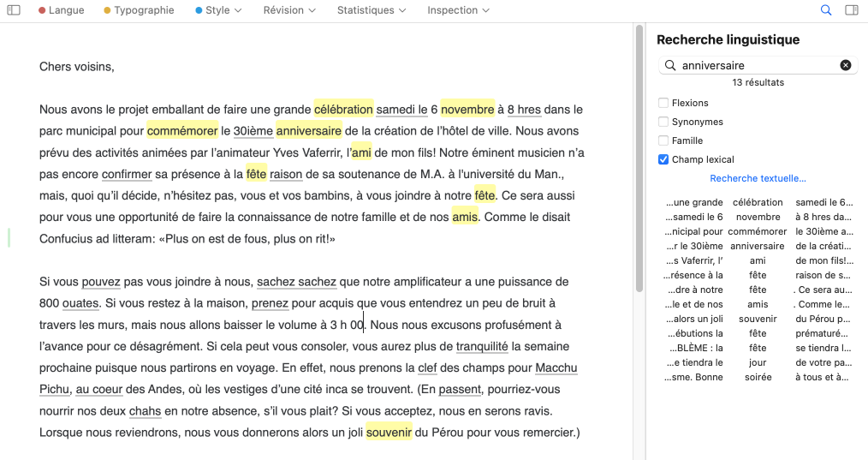The image size is (868, 460).
Task: Open the Typographie yellow-dot filter
Action: (138, 10)
